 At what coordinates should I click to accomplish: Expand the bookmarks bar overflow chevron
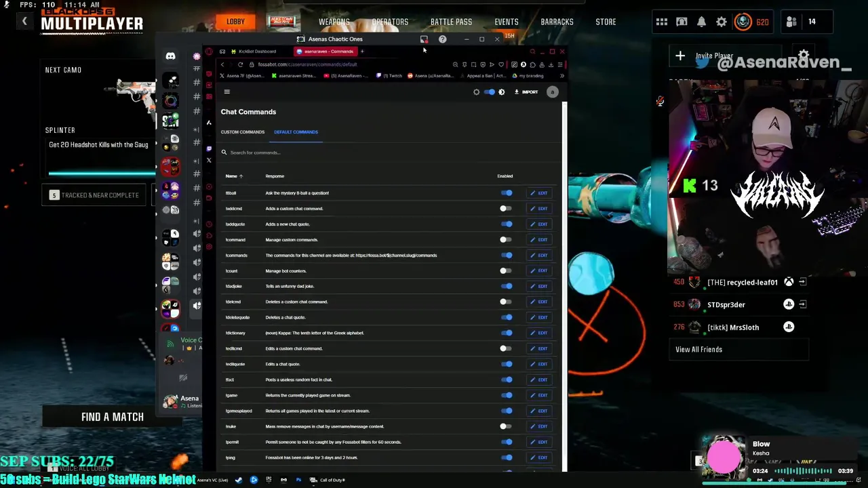click(x=561, y=76)
